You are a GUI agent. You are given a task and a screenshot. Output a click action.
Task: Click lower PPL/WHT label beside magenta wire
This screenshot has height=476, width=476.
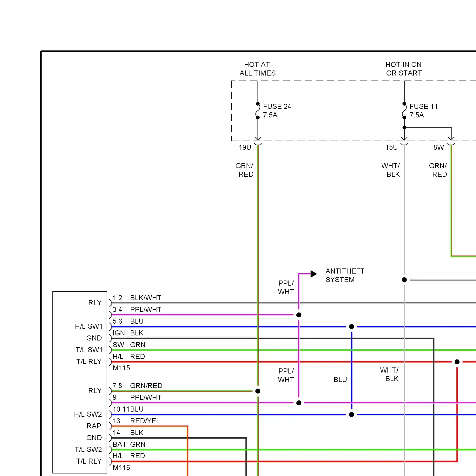286,375
